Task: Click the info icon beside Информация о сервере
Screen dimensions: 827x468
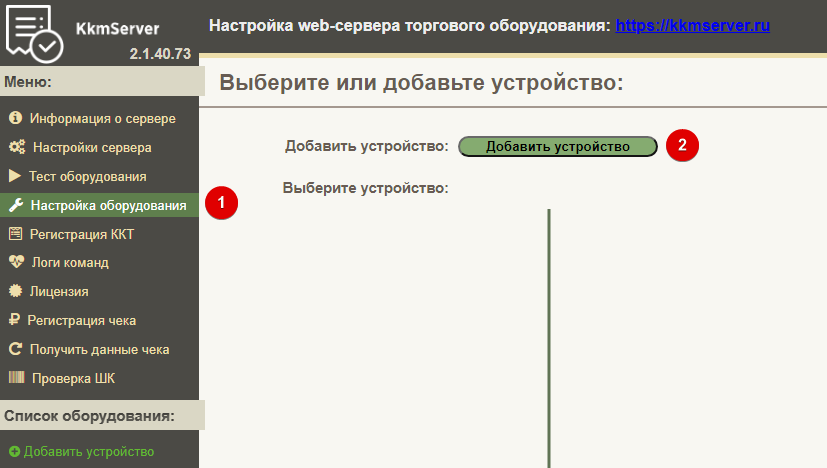Action: 15,118
